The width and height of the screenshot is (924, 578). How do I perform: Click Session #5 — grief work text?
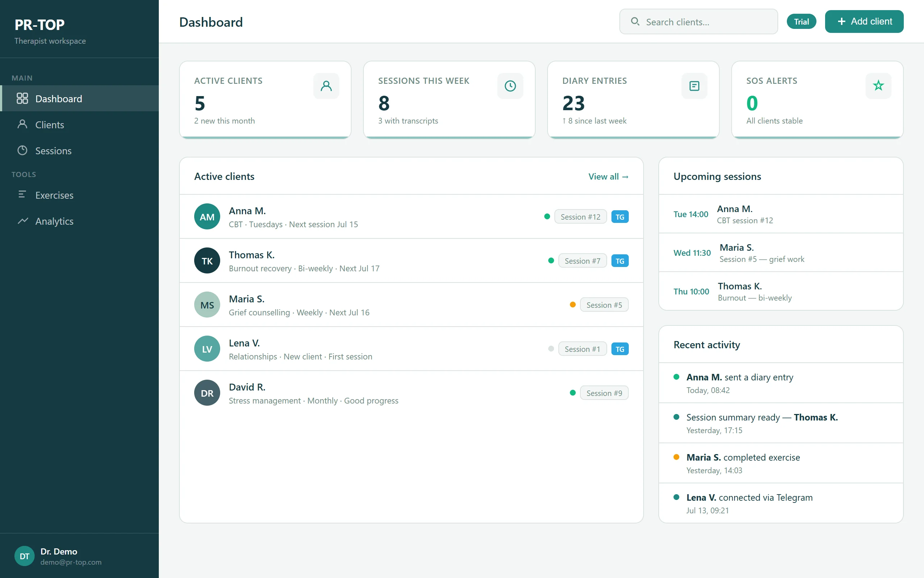(761, 259)
